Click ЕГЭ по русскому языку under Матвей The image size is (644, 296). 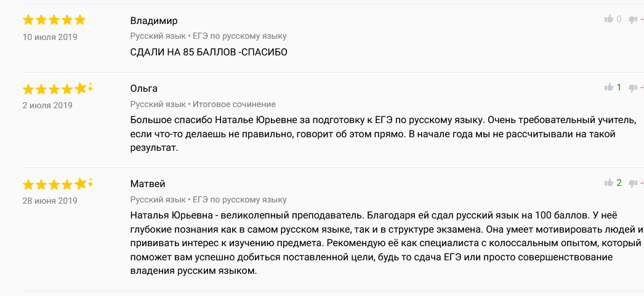coord(239,200)
